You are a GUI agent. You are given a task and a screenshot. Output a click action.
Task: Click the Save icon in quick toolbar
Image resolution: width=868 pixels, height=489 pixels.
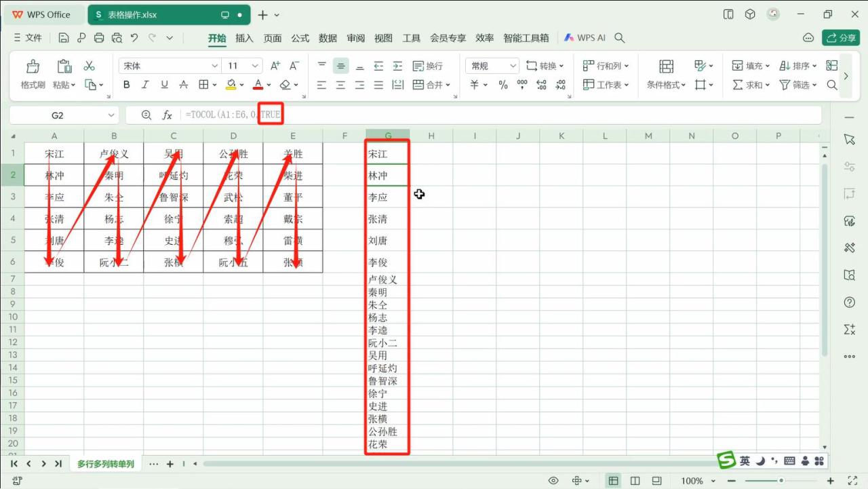[x=64, y=38]
